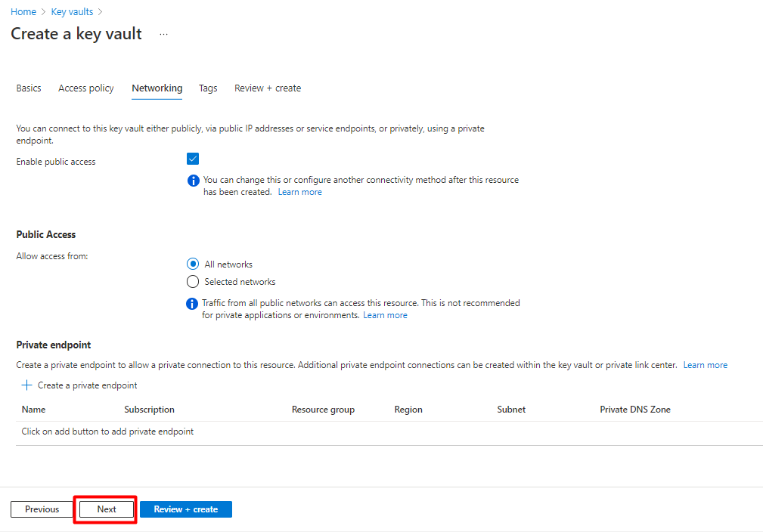
Task: Click info icon under Enable public access checkbox
Action: 193,181
